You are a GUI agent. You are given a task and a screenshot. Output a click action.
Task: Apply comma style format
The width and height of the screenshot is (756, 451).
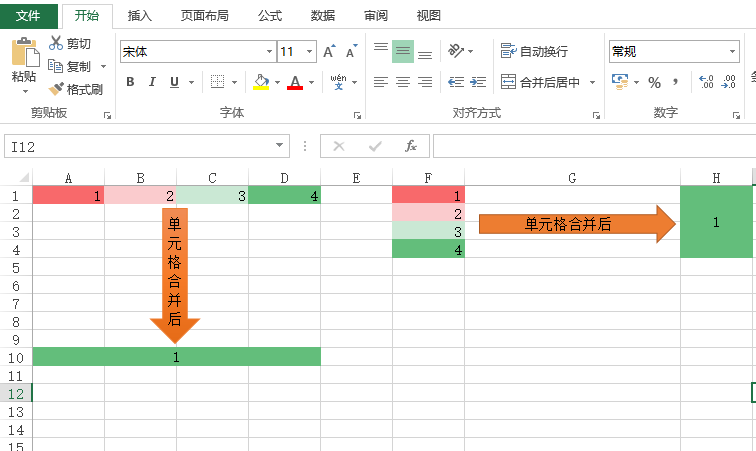coord(676,82)
